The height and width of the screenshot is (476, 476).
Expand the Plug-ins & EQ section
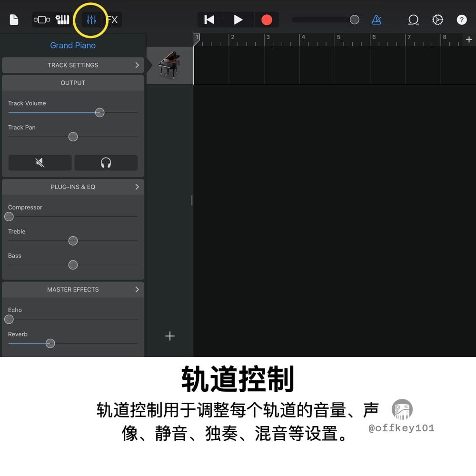point(73,187)
